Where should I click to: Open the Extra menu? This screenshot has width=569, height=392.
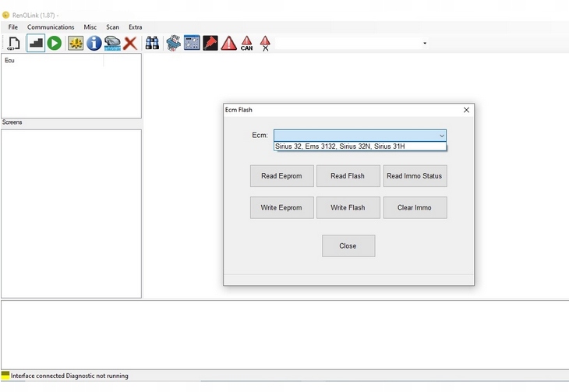tap(136, 27)
